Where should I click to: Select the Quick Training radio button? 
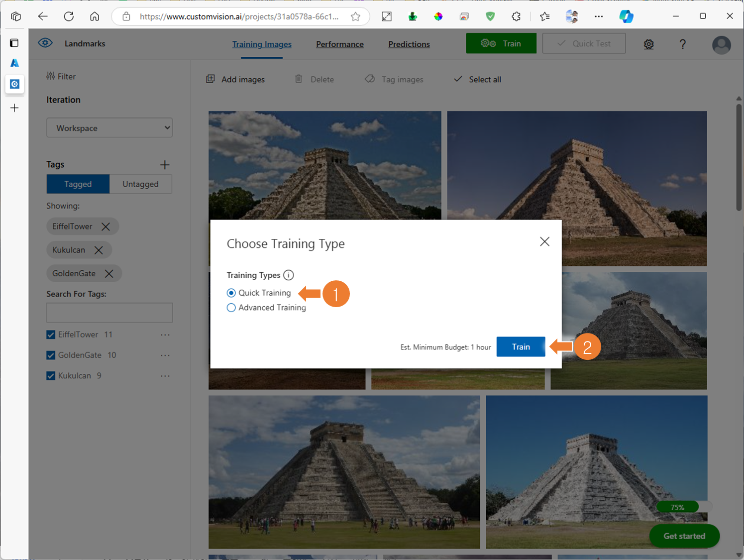pos(231,293)
